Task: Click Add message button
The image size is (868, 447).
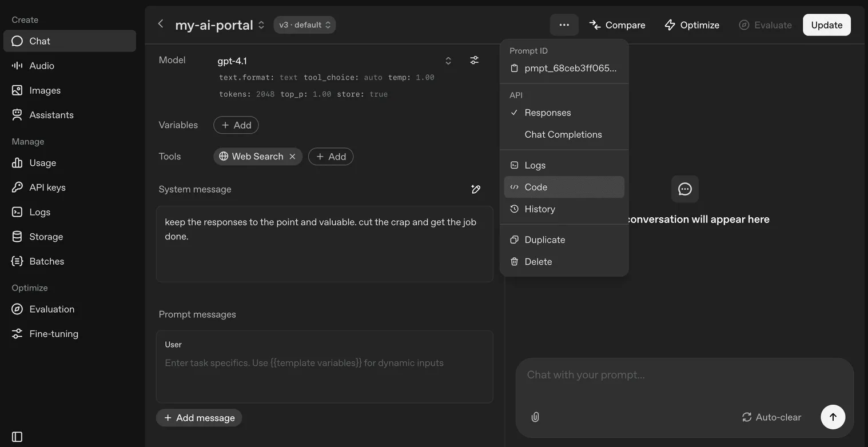Action: point(199,418)
